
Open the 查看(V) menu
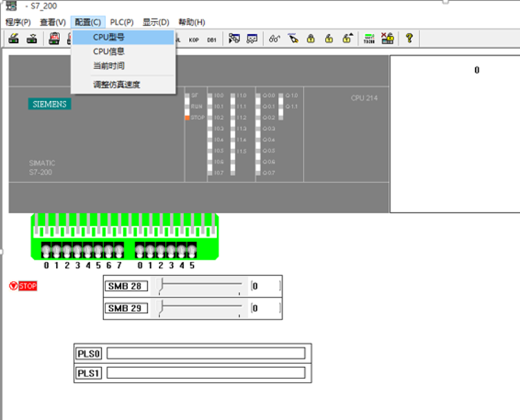[x=53, y=22]
